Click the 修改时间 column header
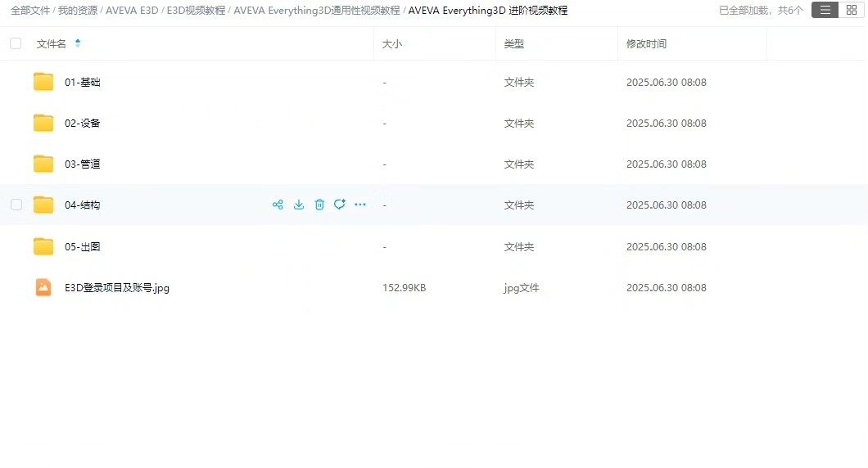 (x=646, y=43)
